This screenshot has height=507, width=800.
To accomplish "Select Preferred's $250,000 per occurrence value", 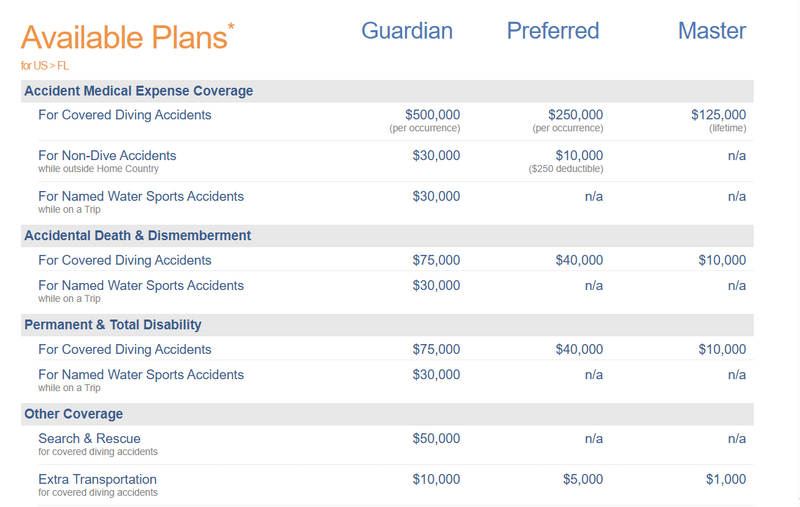I will point(576,115).
